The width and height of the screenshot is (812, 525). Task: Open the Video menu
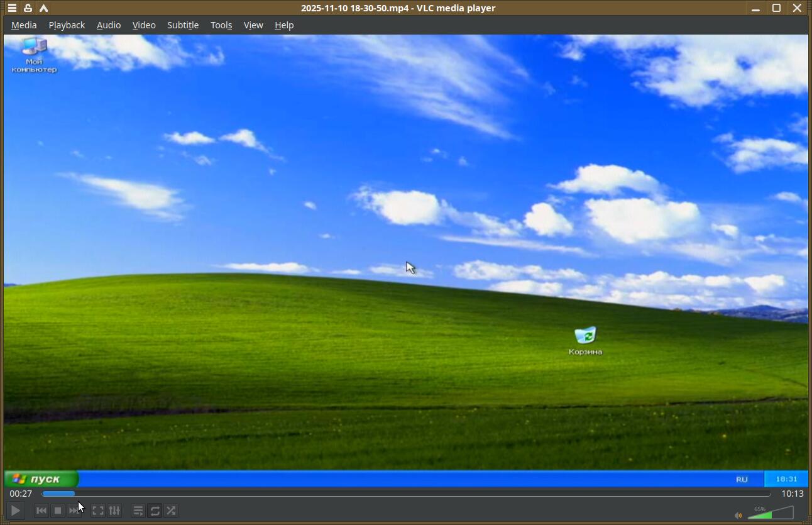click(144, 25)
